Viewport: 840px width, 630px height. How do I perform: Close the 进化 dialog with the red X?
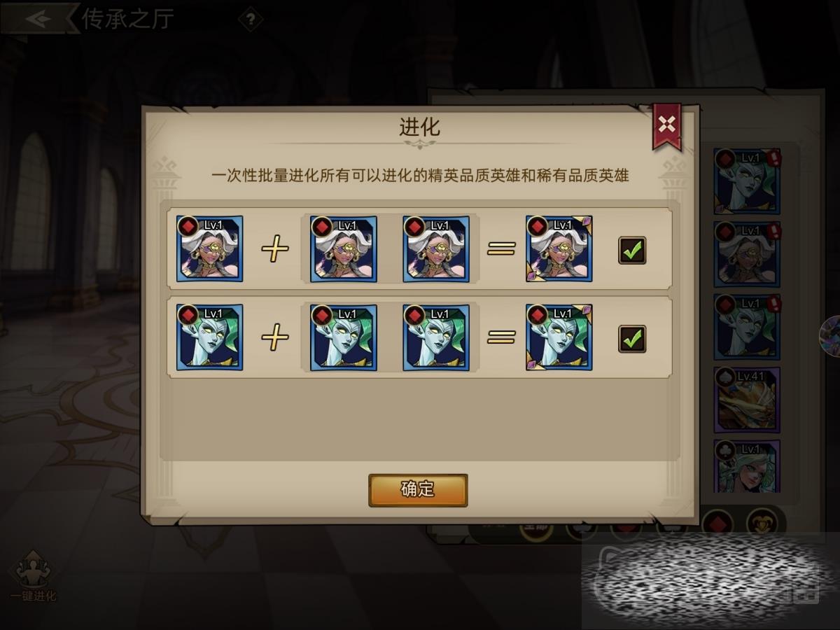coord(667,125)
